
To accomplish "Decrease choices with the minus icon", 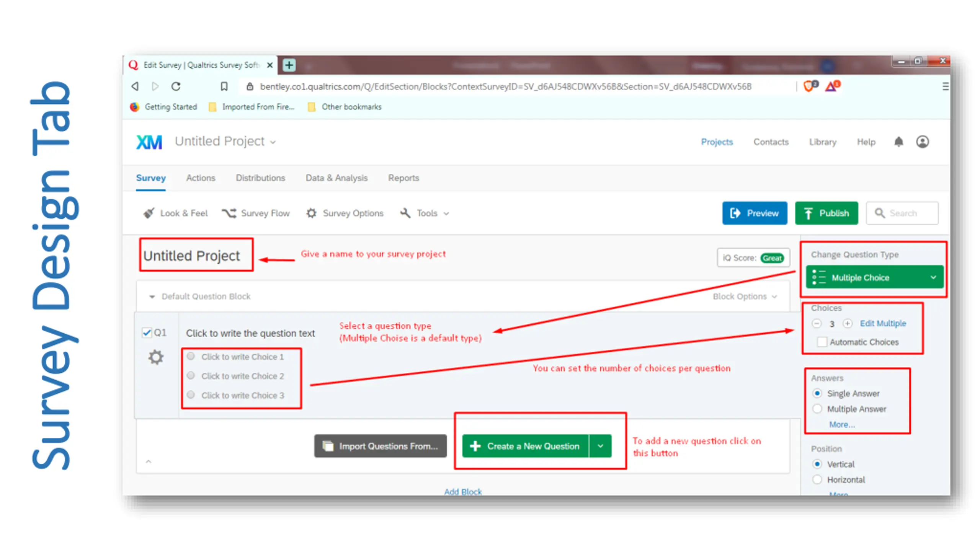I will (x=816, y=324).
